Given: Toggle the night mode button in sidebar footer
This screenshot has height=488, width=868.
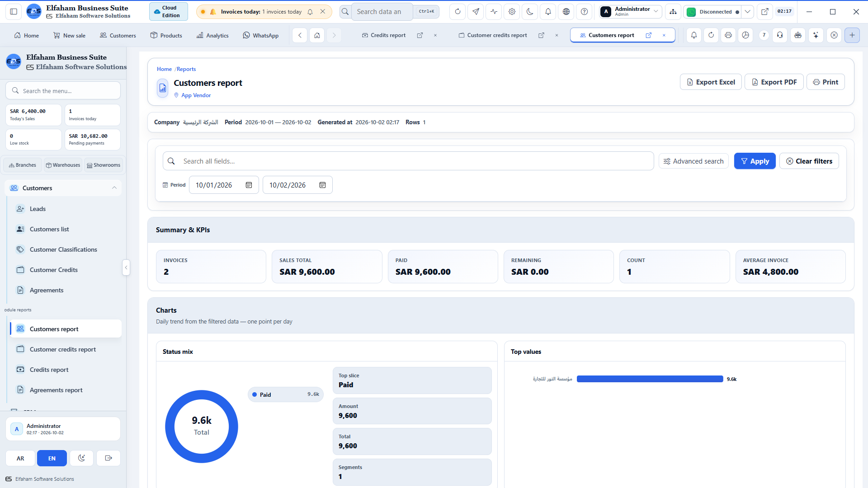Looking at the screenshot, I should 81,458.
